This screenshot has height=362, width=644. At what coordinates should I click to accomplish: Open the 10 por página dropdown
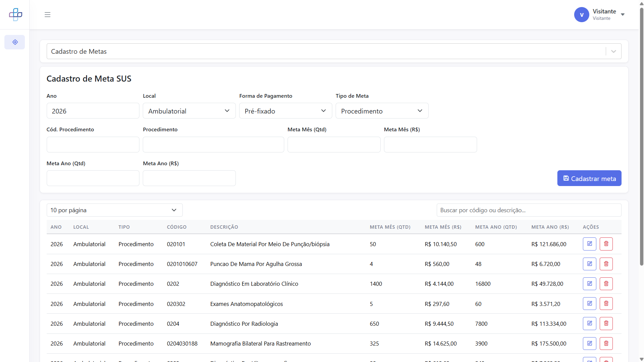115,210
